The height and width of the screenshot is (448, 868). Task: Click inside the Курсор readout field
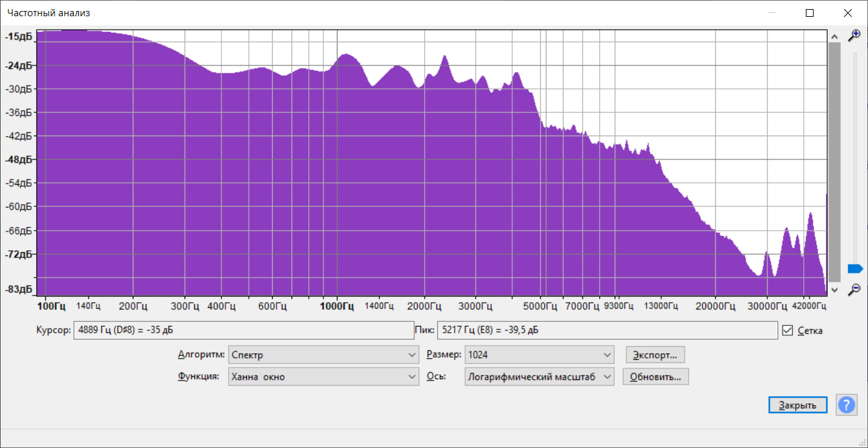(244, 330)
